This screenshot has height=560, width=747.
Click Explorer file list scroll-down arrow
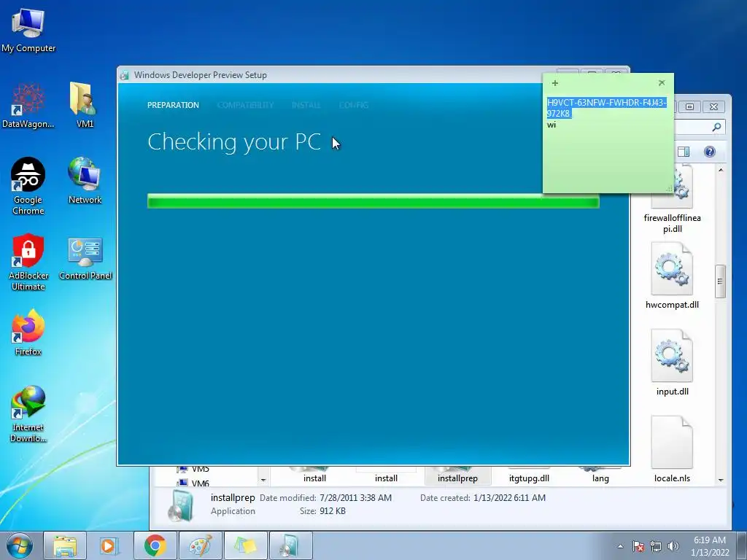coord(720,480)
